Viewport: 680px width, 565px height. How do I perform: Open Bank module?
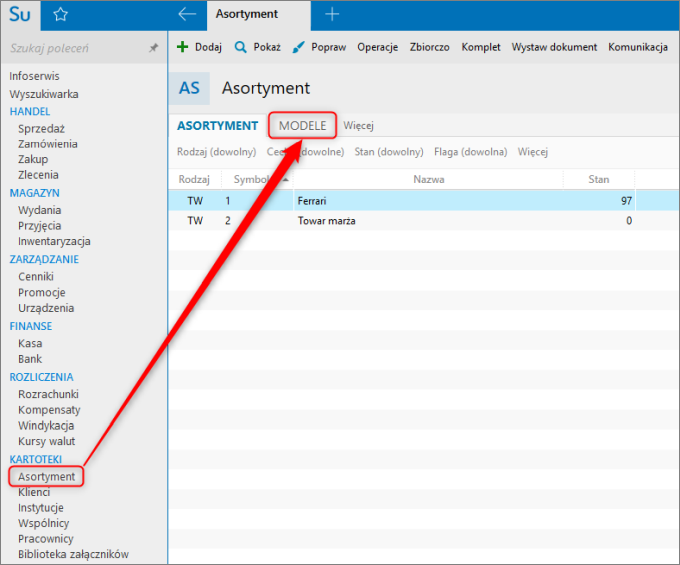point(30,359)
